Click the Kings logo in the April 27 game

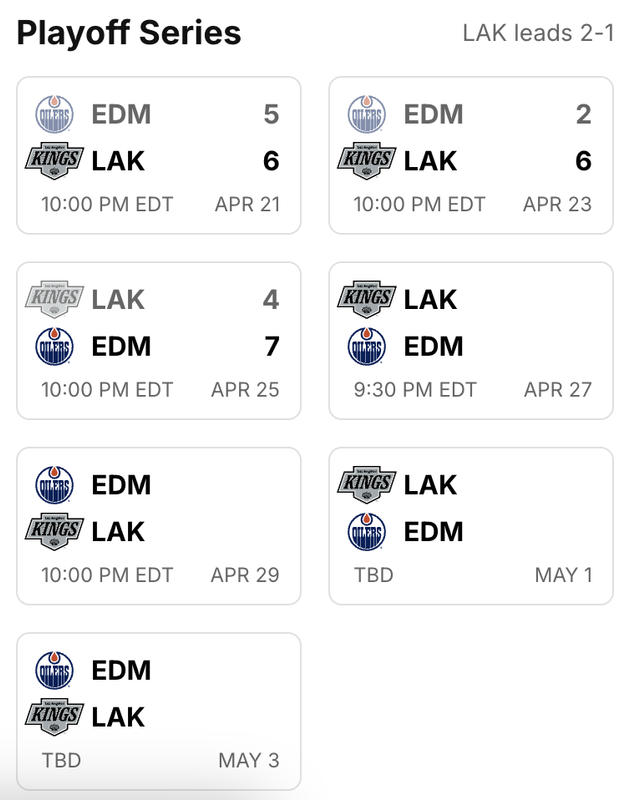[x=366, y=299]
